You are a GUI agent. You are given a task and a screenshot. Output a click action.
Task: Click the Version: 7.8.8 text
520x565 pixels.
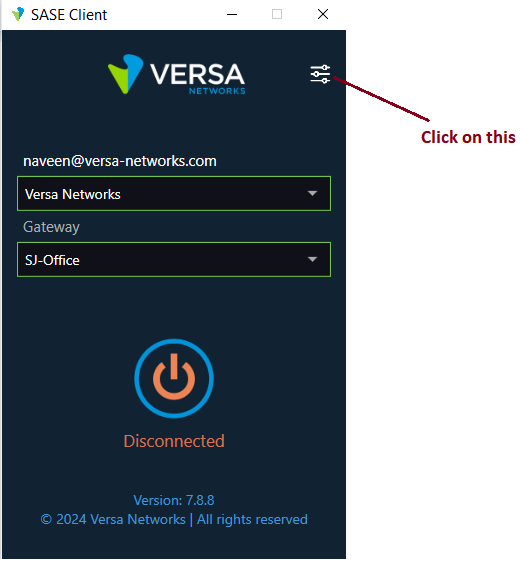(x=174, y=500)
